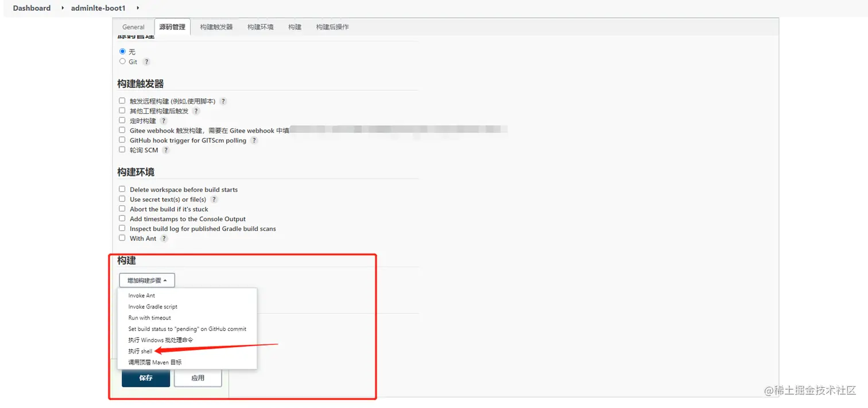Click the 保存 save button

click(146, 378)
